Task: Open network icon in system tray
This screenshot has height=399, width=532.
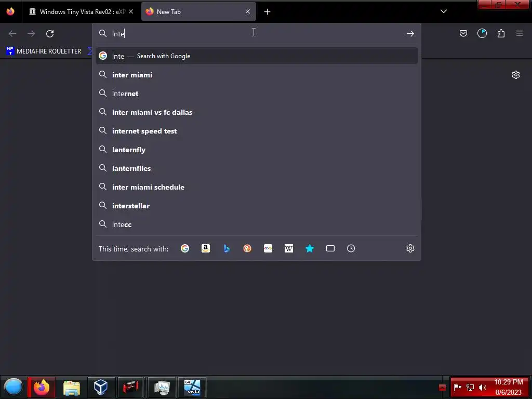Action: click(x=470, y=387)
